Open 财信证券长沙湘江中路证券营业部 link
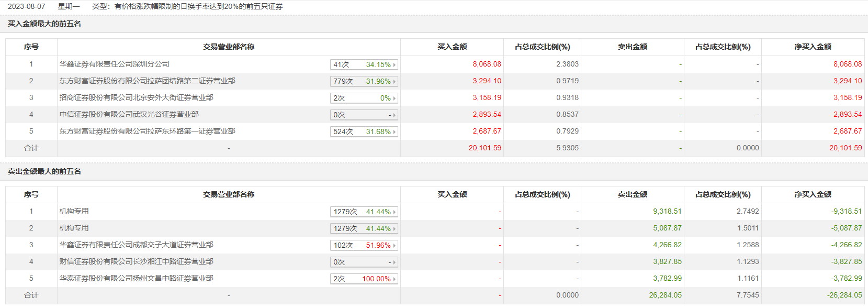Image resolution: width=868 pixels, height=308 pixels. [x=136, y=261]
